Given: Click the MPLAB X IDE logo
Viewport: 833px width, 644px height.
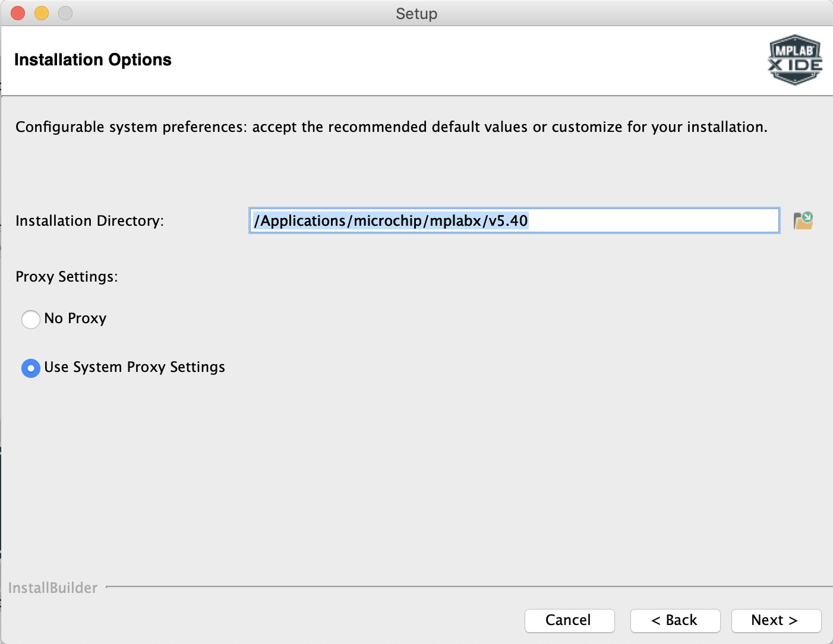Looking at the screenshot, I should [794, 59].
